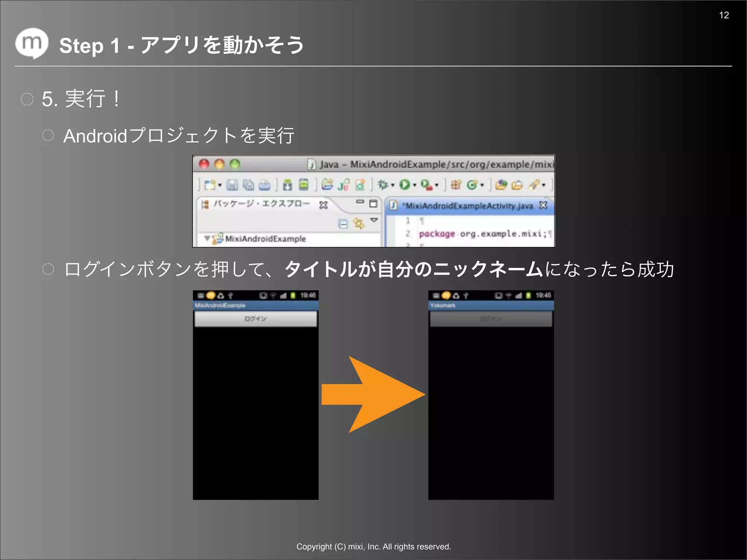
Task: Open Package Explorer view menu triangle
Action: tap(374, 220)
